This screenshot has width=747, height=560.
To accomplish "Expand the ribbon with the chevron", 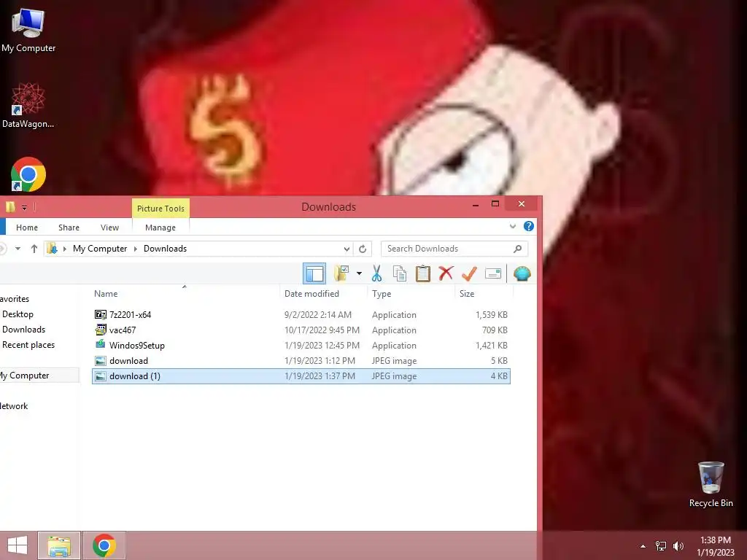I will coord(513,226).
